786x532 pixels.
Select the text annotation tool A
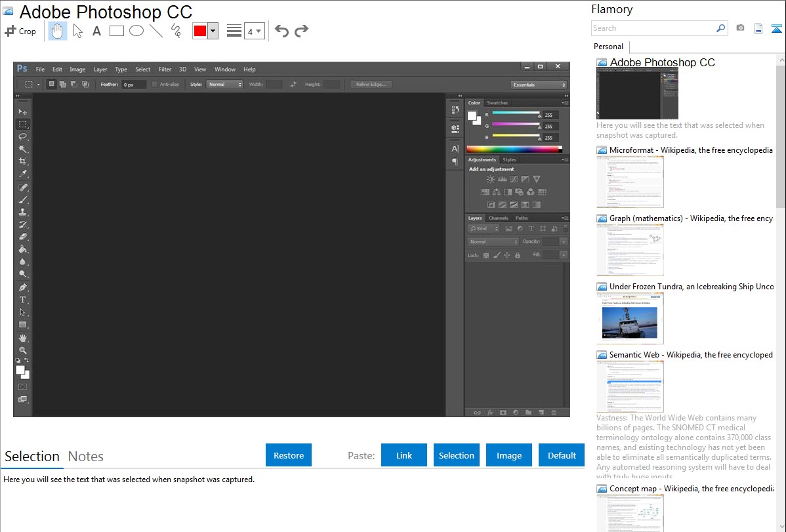point(96,31)
